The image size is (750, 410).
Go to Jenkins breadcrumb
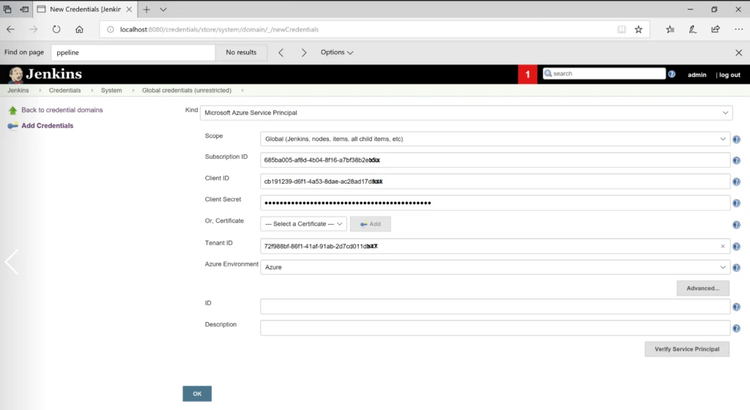(18, 90)
